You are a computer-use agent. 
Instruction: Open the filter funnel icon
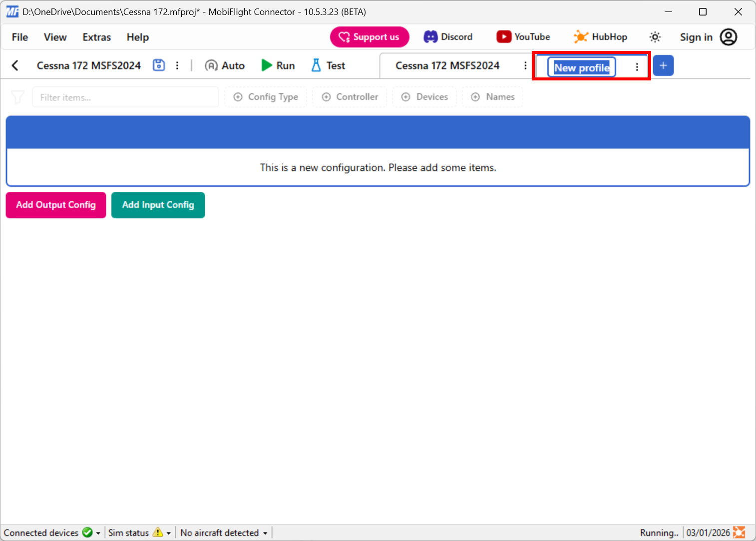pos(17,97)
